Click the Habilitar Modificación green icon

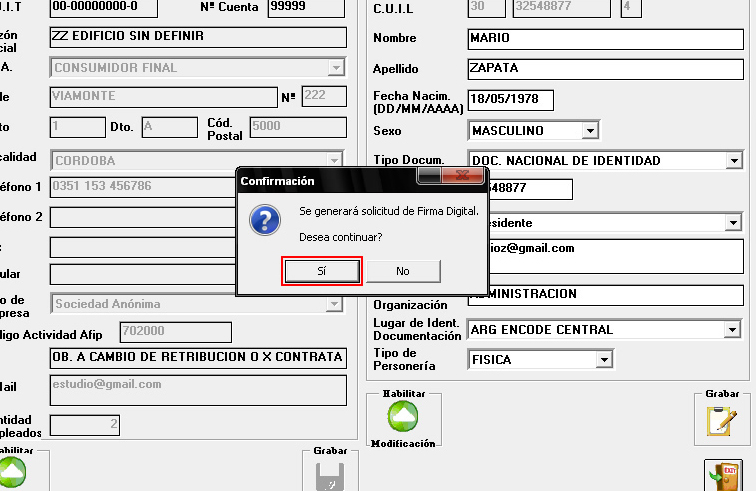click(x=403, y=417)
